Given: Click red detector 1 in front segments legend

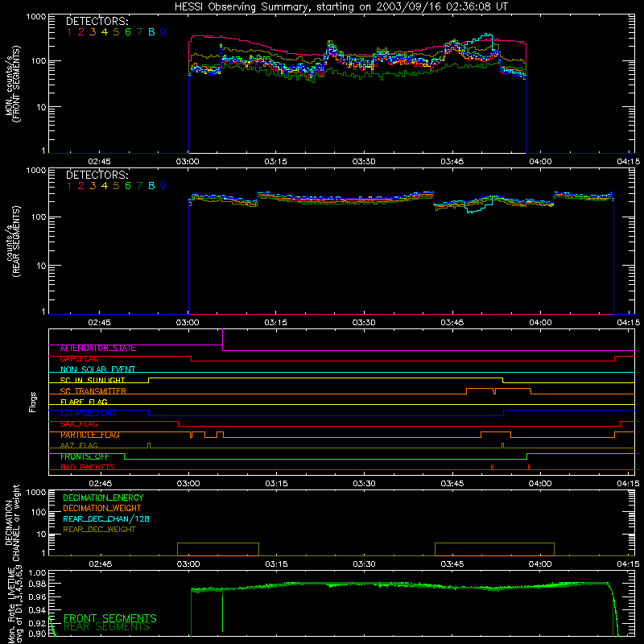Looking at the screenshot, I should (x=69, y=32).
